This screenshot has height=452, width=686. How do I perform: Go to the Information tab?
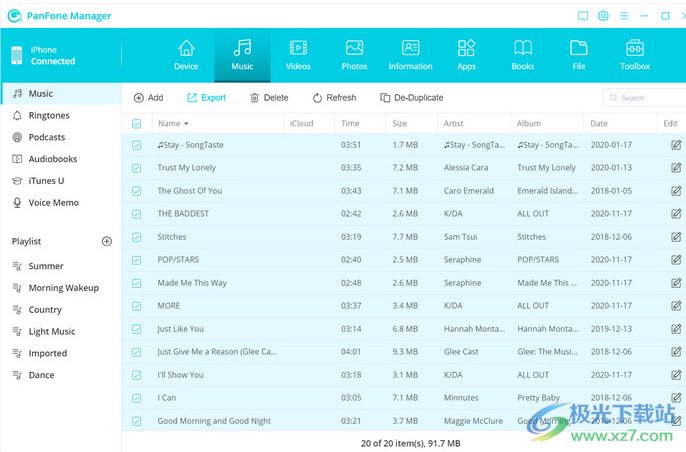tap(410, 56)
